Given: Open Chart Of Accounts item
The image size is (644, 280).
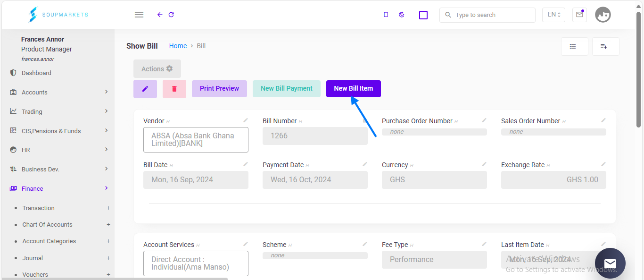Looking at the screenshot, I should (x=48, y=224).
